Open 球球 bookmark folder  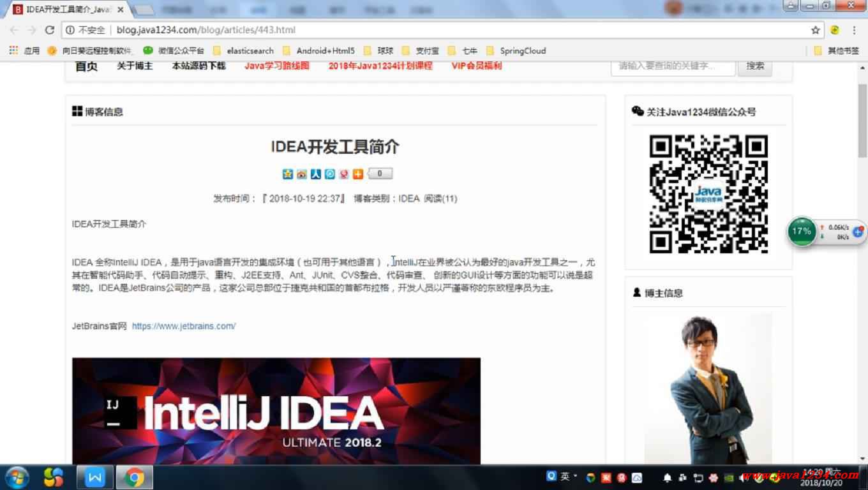378,50
